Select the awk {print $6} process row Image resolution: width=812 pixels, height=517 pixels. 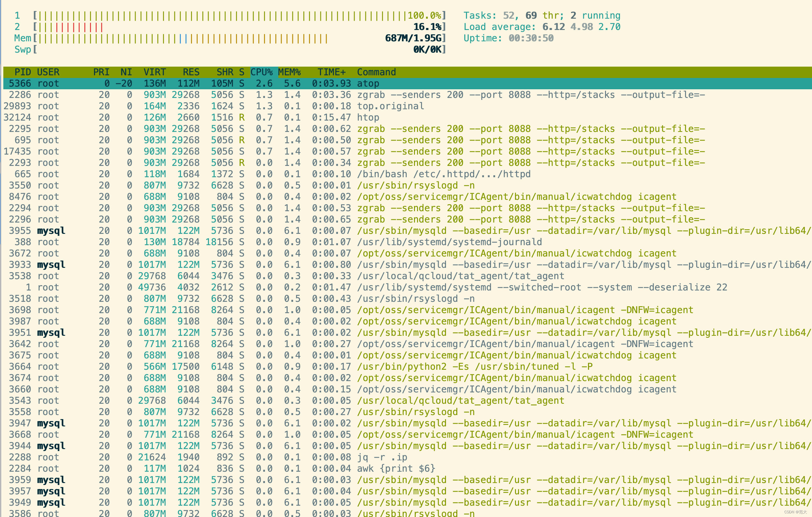point(407,468)
